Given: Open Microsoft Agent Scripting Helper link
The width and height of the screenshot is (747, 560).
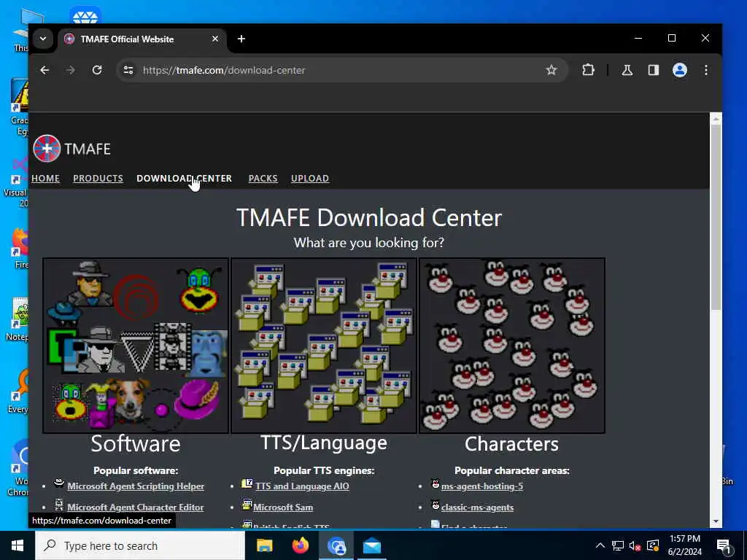Looking at the screenshot, I should (136, 486).
